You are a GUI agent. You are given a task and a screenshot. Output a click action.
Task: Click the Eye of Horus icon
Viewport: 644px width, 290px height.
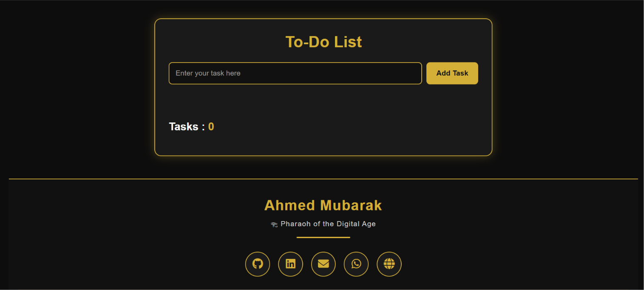[x=274, y=224]
